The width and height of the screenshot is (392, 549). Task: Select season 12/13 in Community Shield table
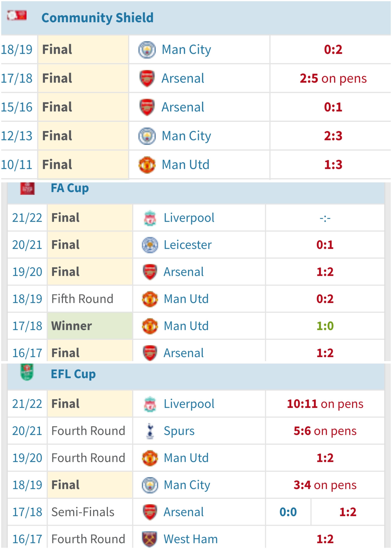coord(16,136)
